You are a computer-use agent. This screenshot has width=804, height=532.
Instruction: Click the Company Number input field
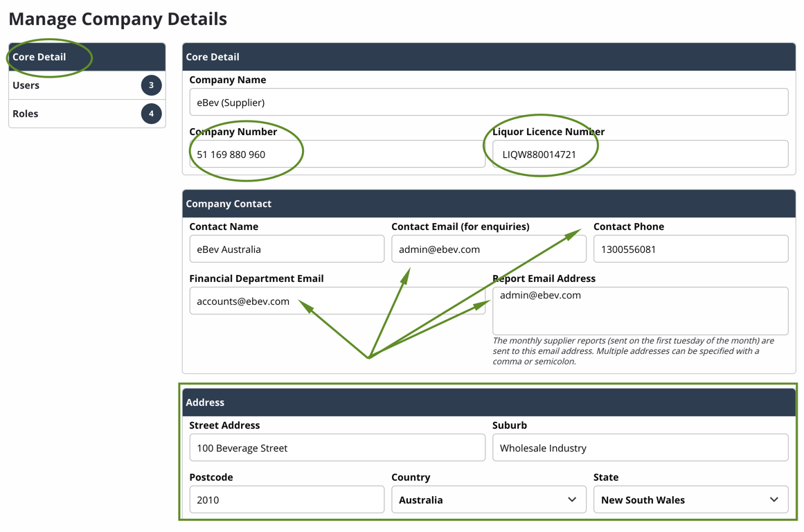pyautogui.click(x=337, y=154)
